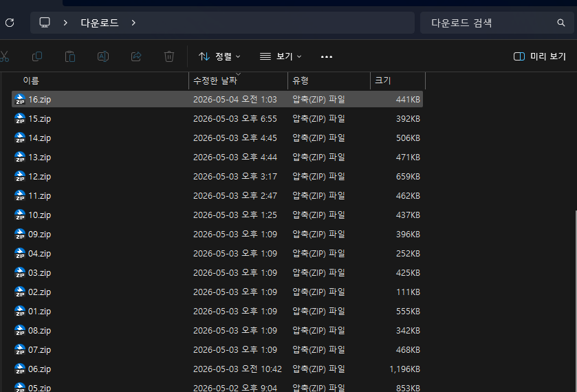This screenshot has height=392, width=577.
Task: Click date 2026-05-04 오전 1:03
Action: tap(235, 100)
